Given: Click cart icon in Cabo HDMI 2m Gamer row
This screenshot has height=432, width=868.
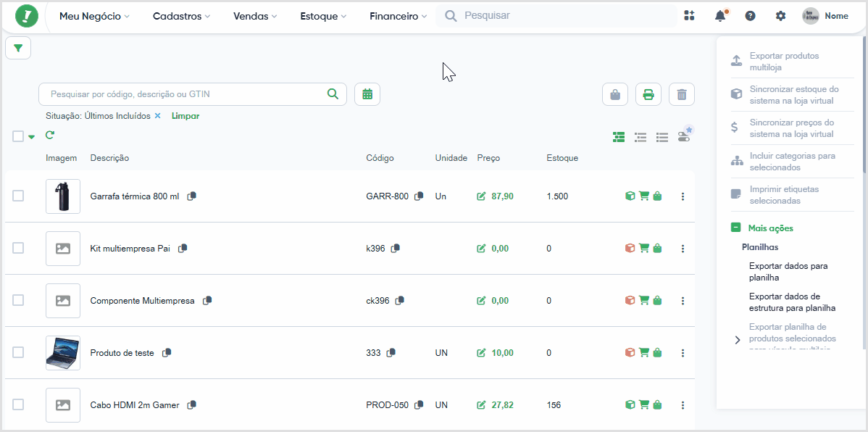Looking at the screenshot, I should coord(643,405).
